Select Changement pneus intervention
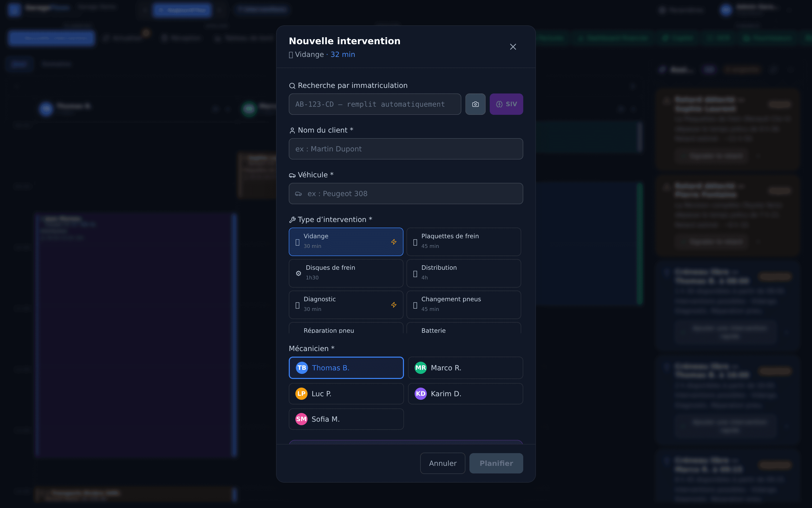 click(464, 305)
